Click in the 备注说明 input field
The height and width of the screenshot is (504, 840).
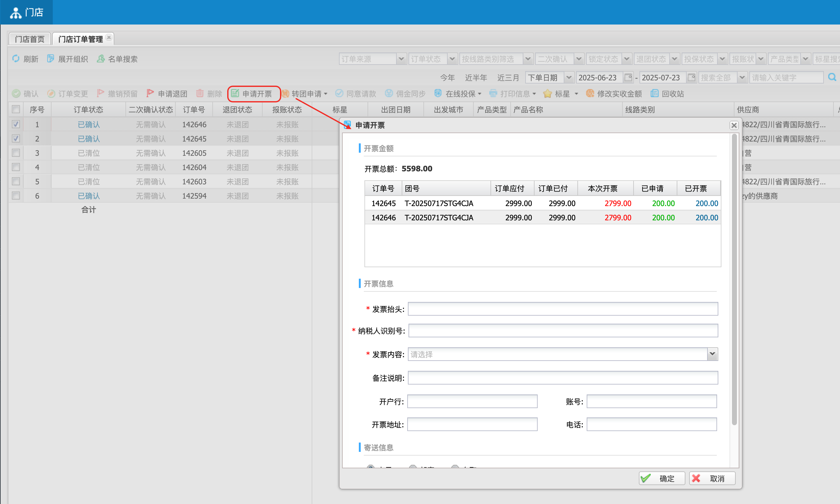(563, 378)
